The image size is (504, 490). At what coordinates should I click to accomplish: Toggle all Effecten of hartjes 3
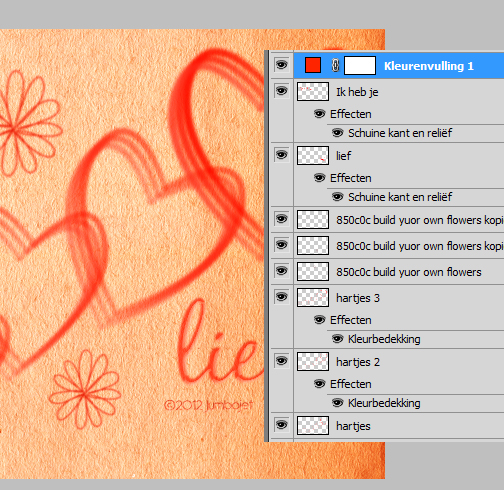319,320
